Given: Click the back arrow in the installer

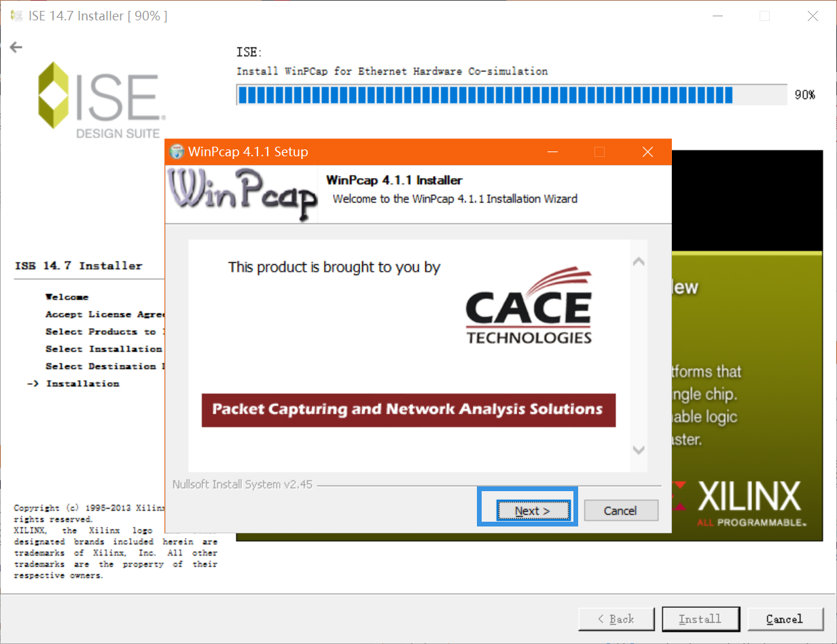Looking at the screenshot, I should click(15, 48).
